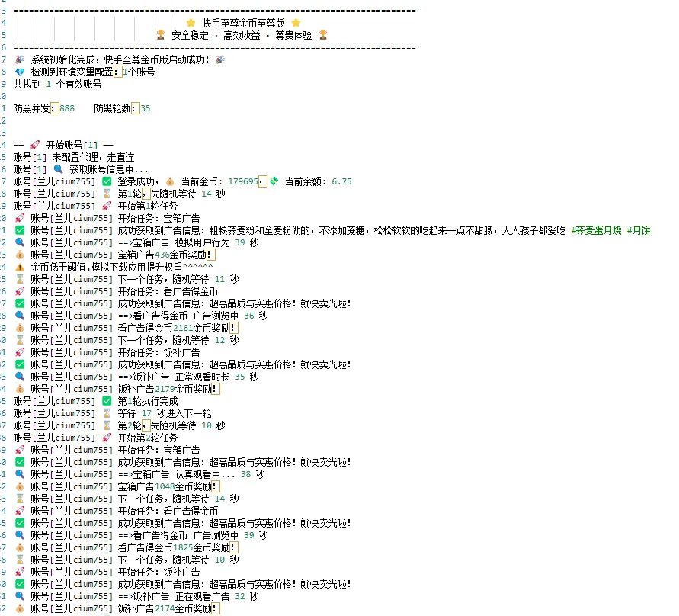The width and height of the screenshot is (679, 616).
Task: Click the trophy icon before 安全稳定
Action: click(x=161, y=35)
